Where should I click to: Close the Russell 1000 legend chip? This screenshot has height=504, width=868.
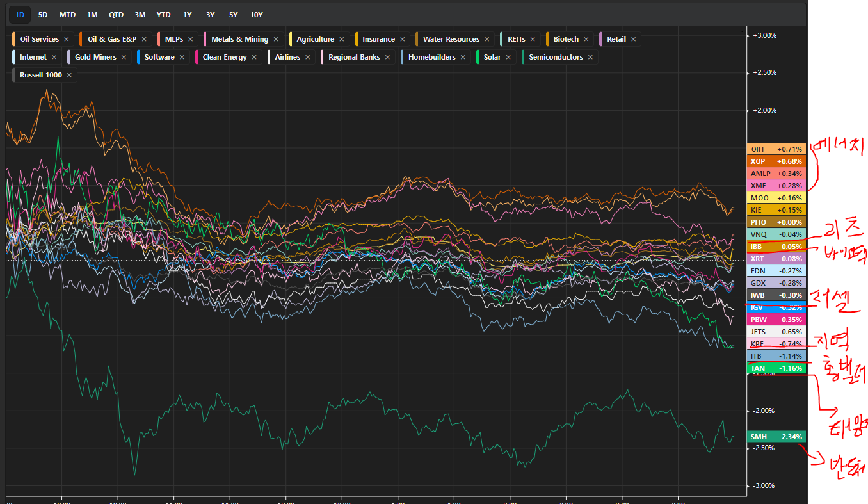69,75
